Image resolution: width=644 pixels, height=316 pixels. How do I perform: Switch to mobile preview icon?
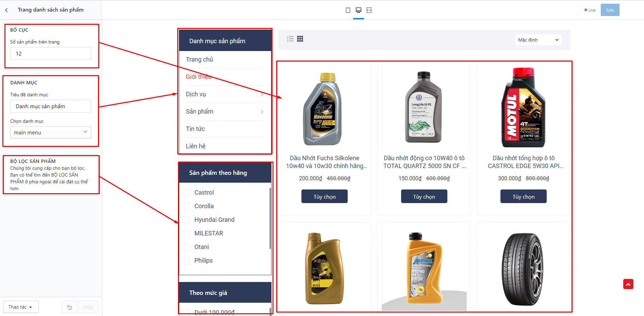tap(348, 10)
